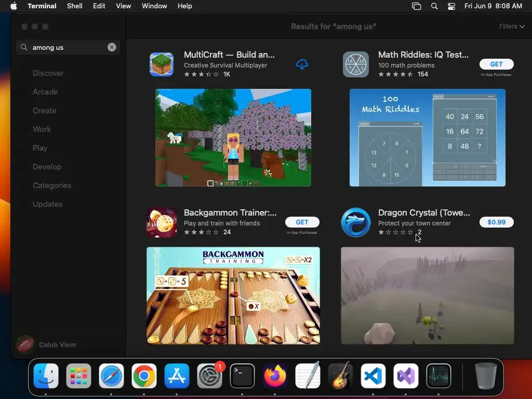Screen dimensions: 532x399
Task: Open the Trash in the Dock
Action: tap(486, 376)
